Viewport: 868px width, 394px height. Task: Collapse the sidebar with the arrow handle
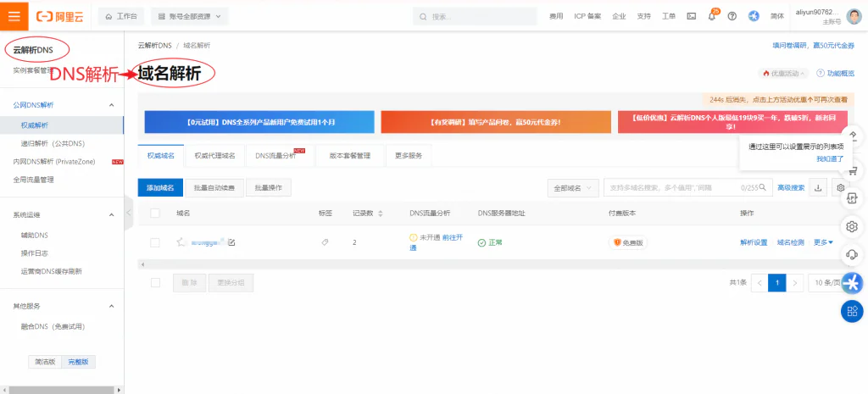tap(129, 213)
